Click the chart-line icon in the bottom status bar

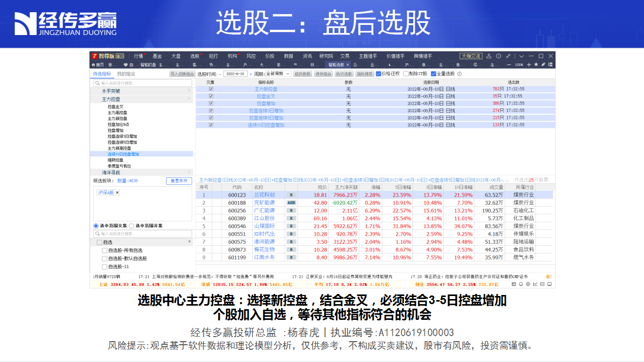535,284
